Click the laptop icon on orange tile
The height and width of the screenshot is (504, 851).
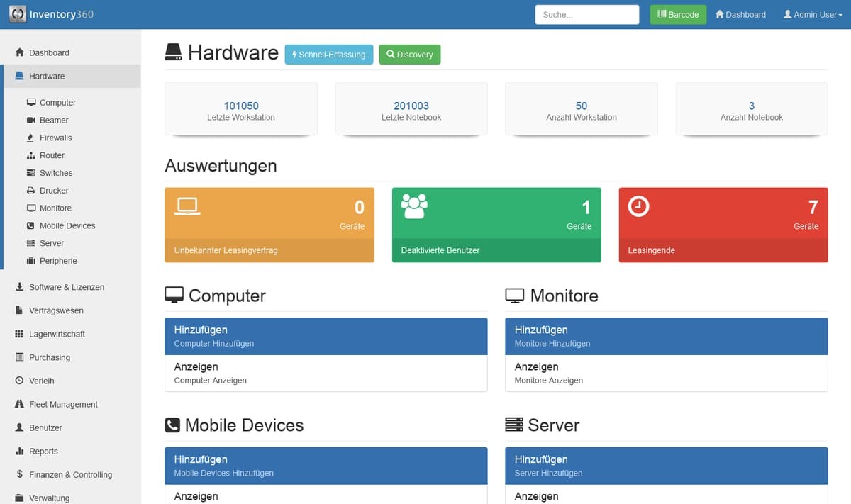point(187,206)
